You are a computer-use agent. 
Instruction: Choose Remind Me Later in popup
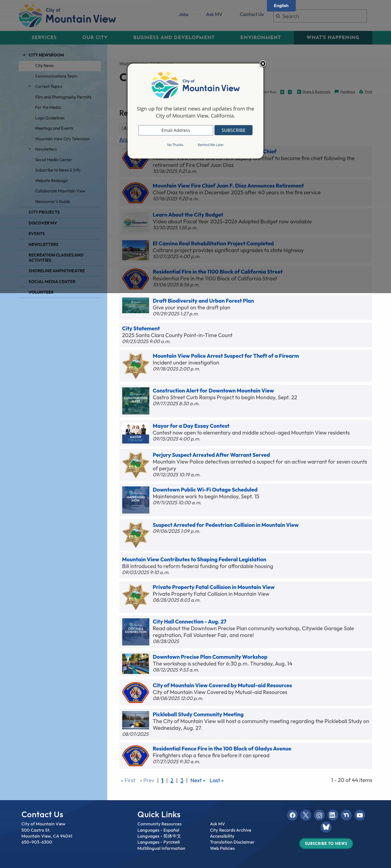tap(211, 145)
